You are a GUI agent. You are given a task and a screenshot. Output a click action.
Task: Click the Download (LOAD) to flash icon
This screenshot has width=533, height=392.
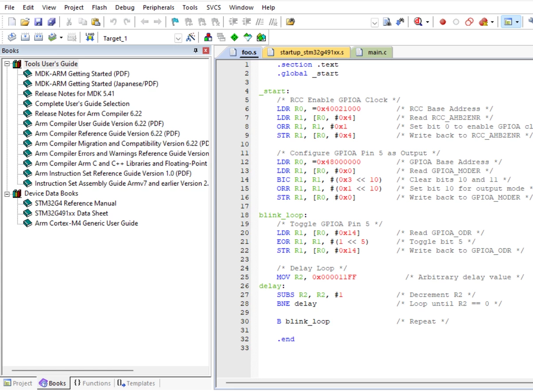[x=90, y=38]
